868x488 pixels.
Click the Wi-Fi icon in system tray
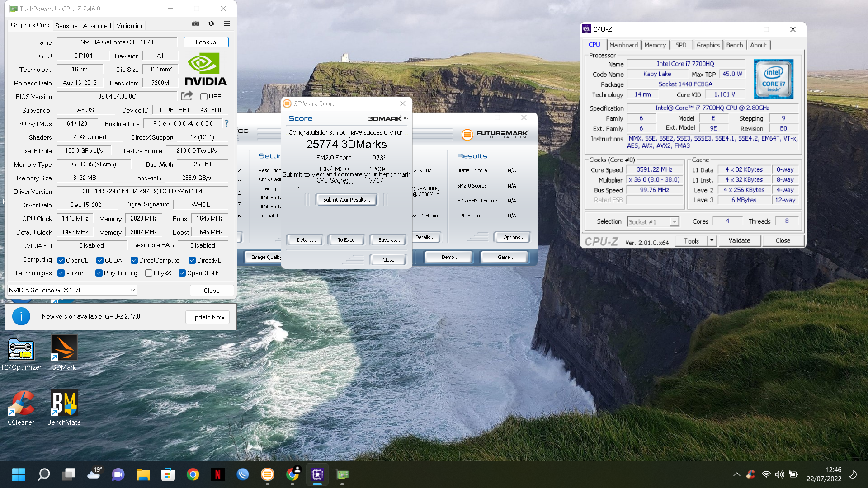pyautogui.click(x=766, y=474)
